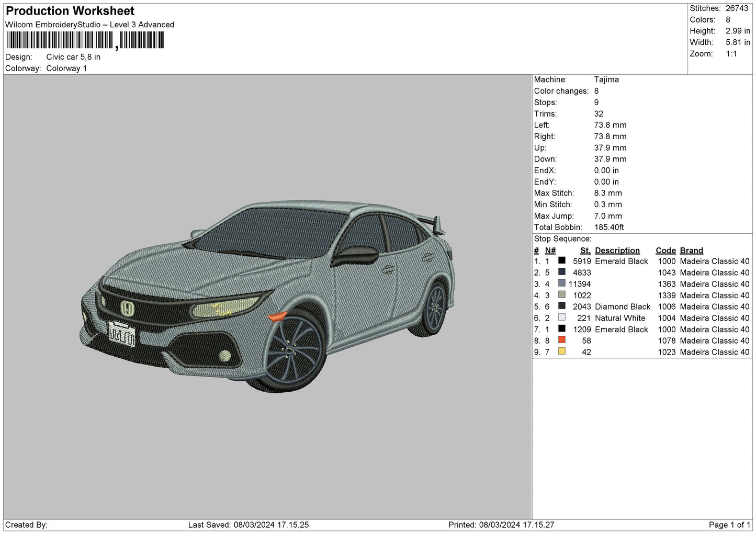
Task: Click the Production Worksheet title
Action: (70, 11)
